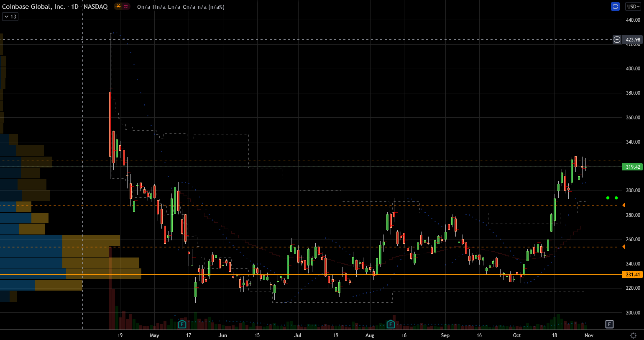The height and width of the screenshot is (340, 644).
Task: Click the 240.00 price scale label
Action: (x=633, y=264)
